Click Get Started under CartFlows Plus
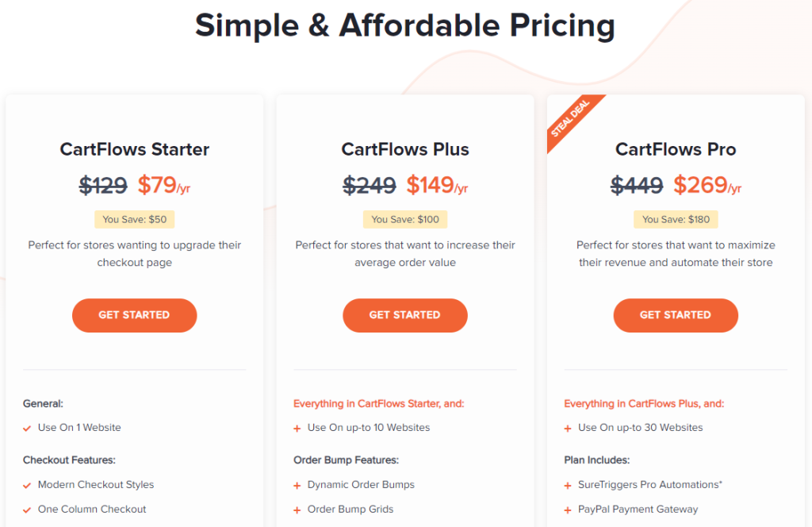812x527 pixels. (x=405, y=315)
